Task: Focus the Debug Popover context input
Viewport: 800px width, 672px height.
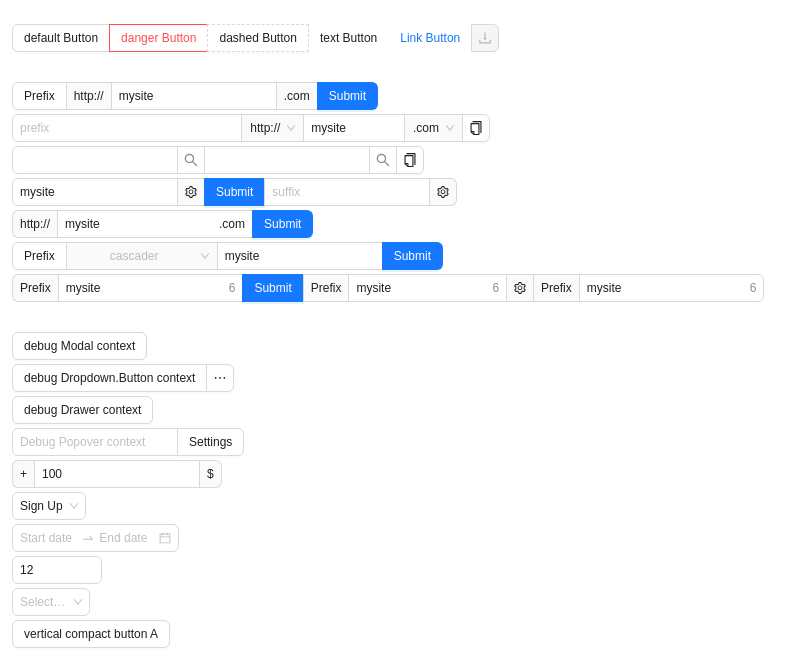Action: click(95, 442)
